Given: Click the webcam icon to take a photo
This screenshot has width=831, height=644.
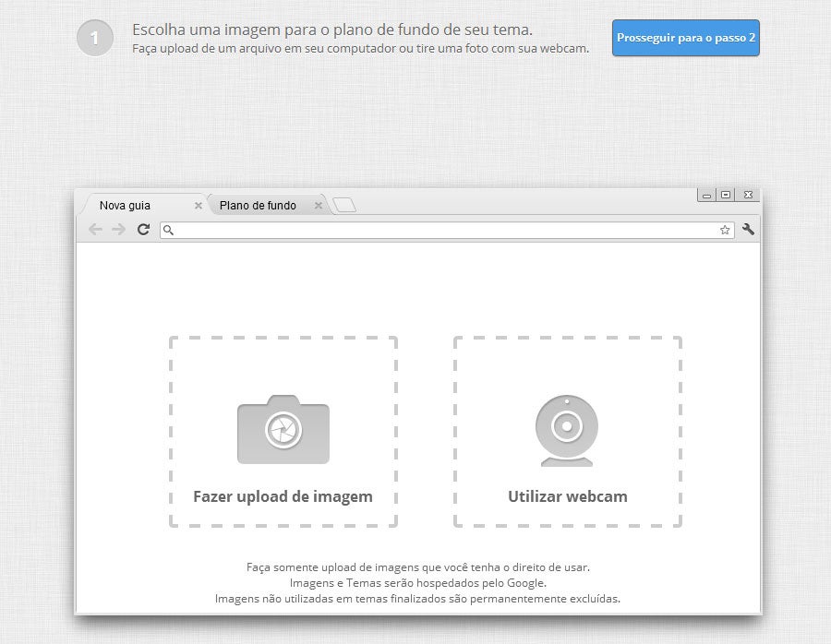Looking at the screenshot, I should pyautogui.click(x=567, y=431).
